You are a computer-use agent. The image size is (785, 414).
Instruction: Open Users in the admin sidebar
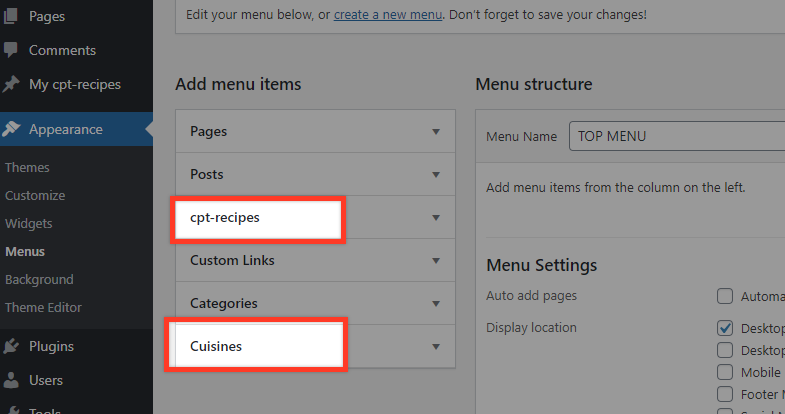pos(46,380)
